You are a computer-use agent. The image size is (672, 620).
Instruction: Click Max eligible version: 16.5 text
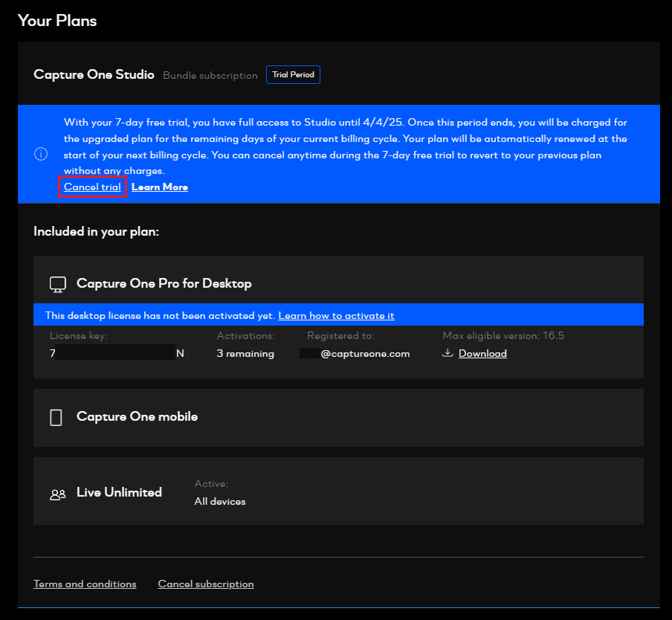click(503, 335)
